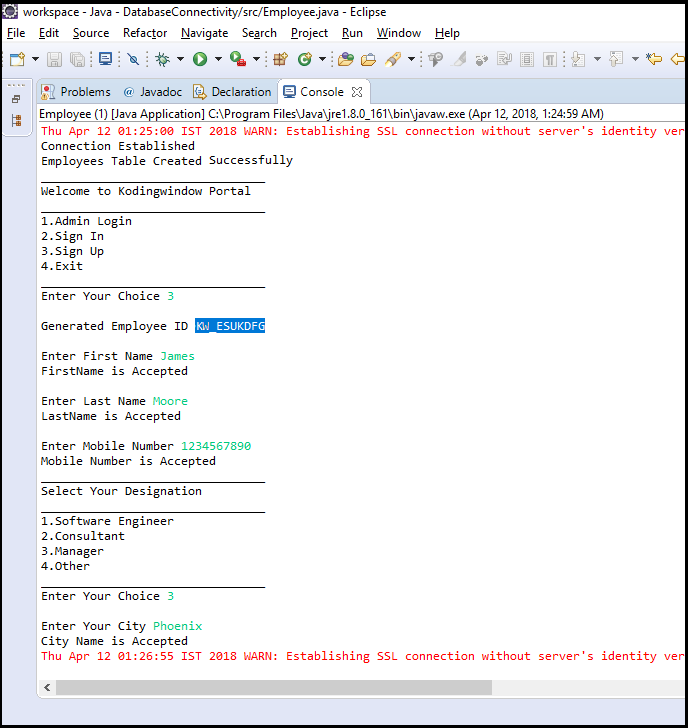Viewport: 688px width, 728px height.
Task: Click the Open Type icon
Action: 345,59
